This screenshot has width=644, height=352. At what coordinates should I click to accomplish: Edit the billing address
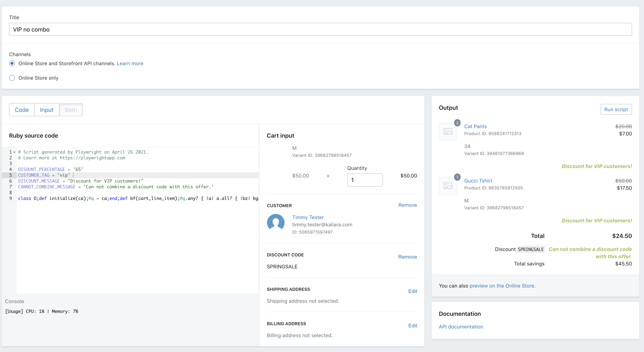[412, 326]
